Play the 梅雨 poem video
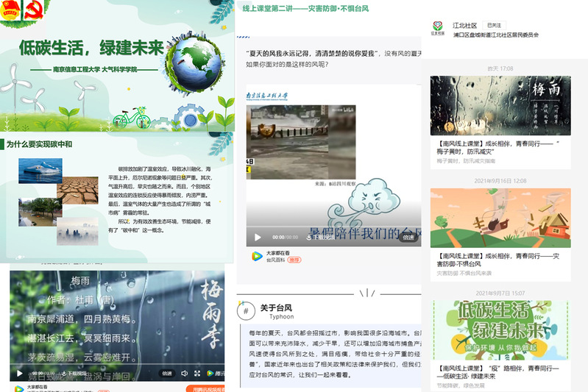Viewport: 588px width, 392px height. click(x=18, y=373)
